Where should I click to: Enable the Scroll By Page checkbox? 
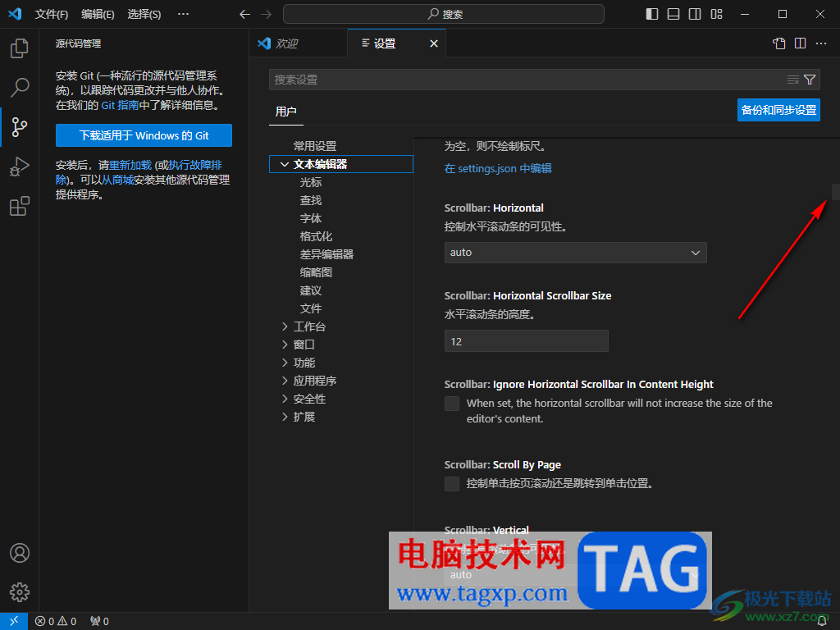point(452,484)
